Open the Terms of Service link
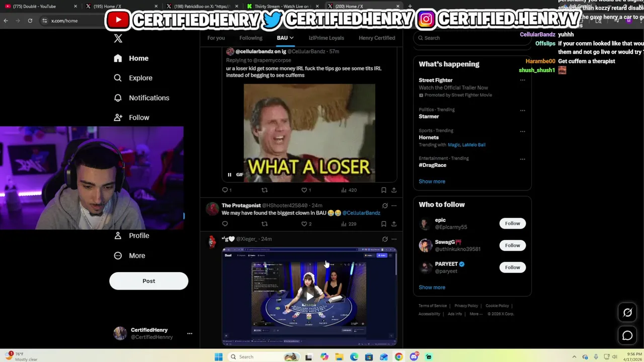 coord(433,306)
